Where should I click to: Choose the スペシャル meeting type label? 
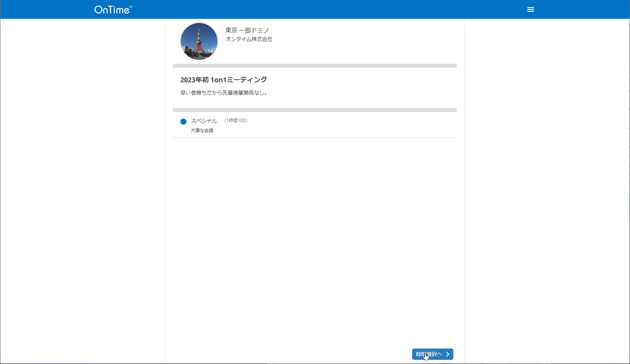coord(204,121)
